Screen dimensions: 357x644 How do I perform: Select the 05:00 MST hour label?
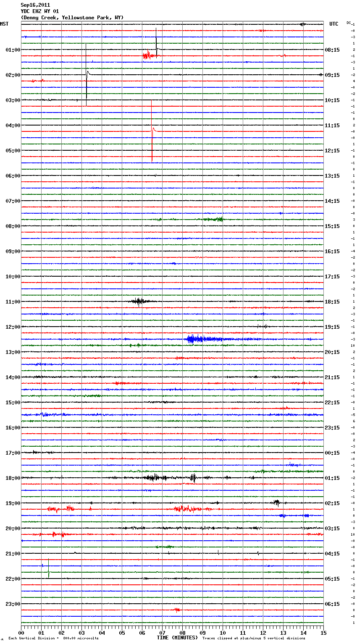click(13, 151)
